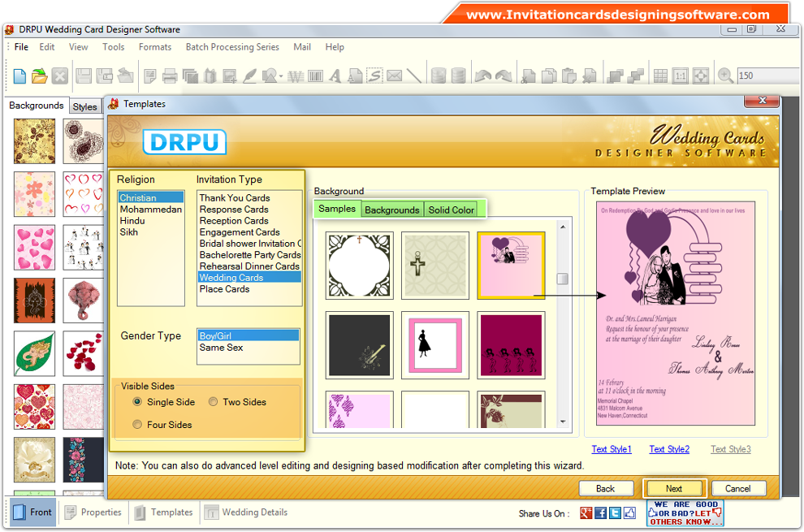
Task: Select the Four Sides option
Action: click(x=136, y=424)
